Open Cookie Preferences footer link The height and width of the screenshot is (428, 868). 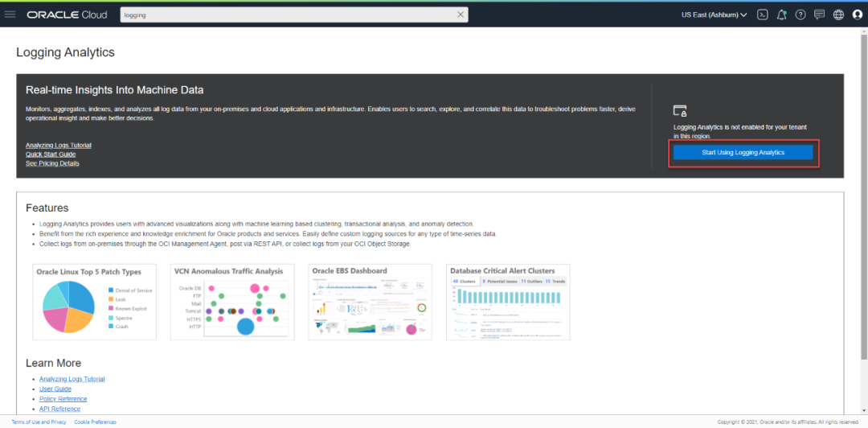tap(95, 422)
